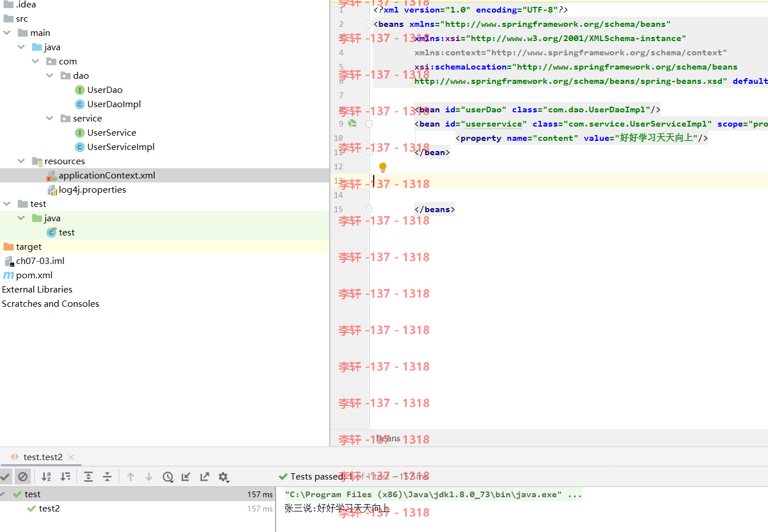Image resolution: width=768 pixels, height=532 pixels.
Task: Click the beans breadcrumb in editor
Action: [x=388, y=438]
